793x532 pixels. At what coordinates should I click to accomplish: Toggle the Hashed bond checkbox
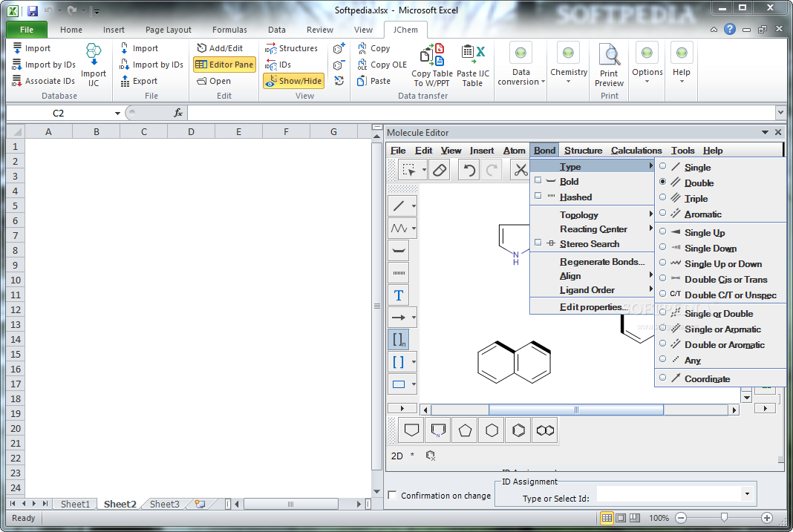pyautogui.click(x=538, y=196)
